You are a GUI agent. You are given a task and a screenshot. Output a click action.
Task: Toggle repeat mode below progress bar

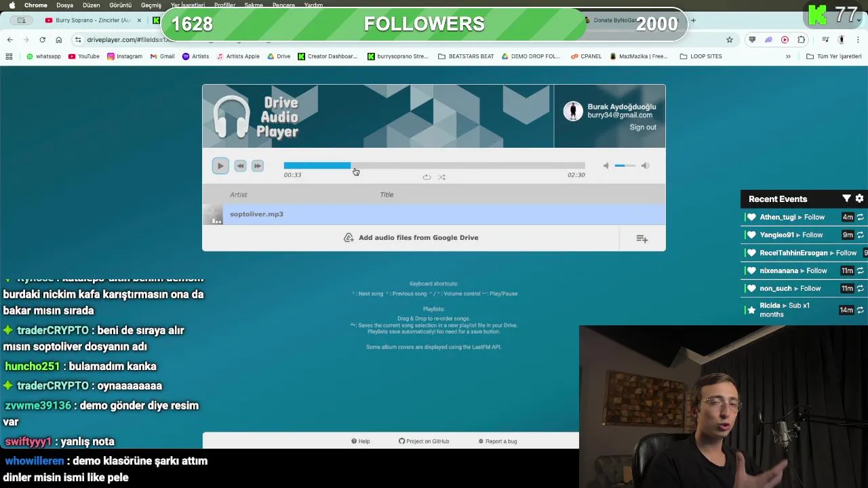427,177
